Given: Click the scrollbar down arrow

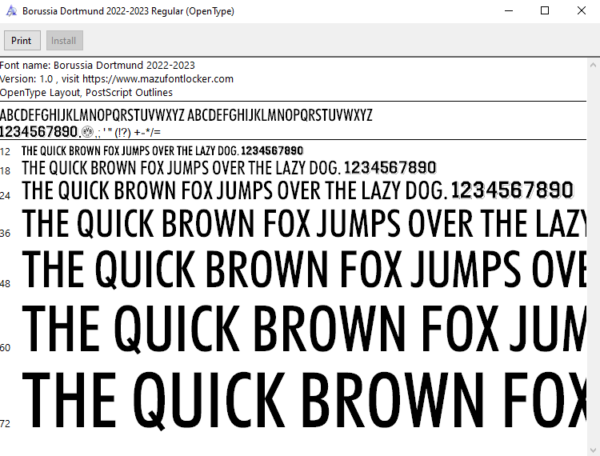Looking at the screenshot, I should [593, 450].
